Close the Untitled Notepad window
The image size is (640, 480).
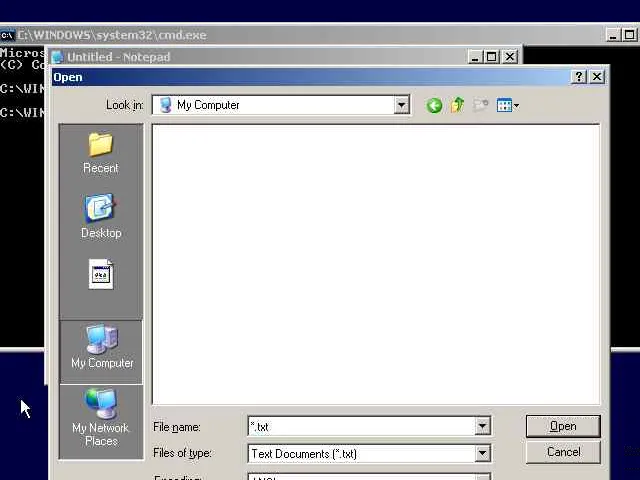tap(510, 57)
